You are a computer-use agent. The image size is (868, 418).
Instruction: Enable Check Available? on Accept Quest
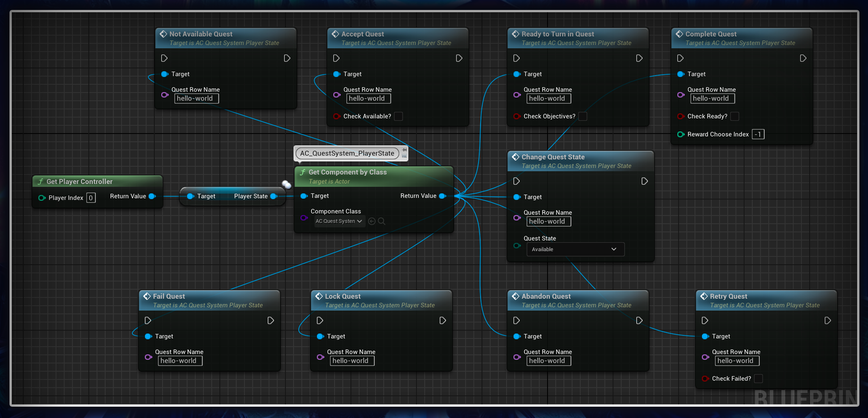tap(398, 116)
